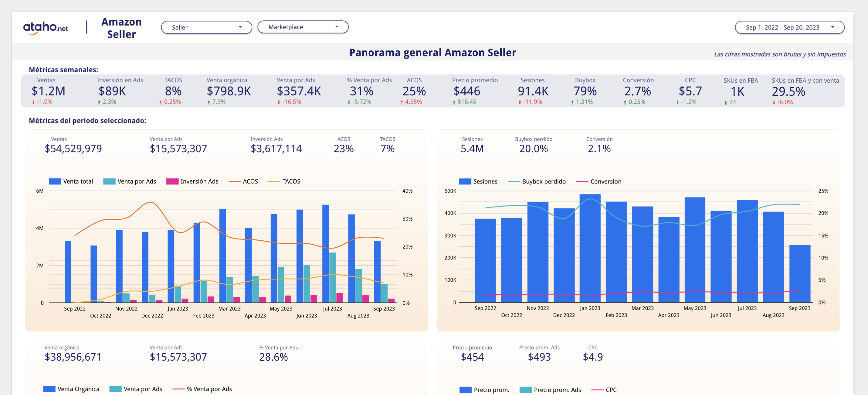Viewport: 868px width, 395px height.
Task: Click the up arrow beside 2.3% under Inversión en Ads
Action: pyautogui.click(x=99, y=102)
